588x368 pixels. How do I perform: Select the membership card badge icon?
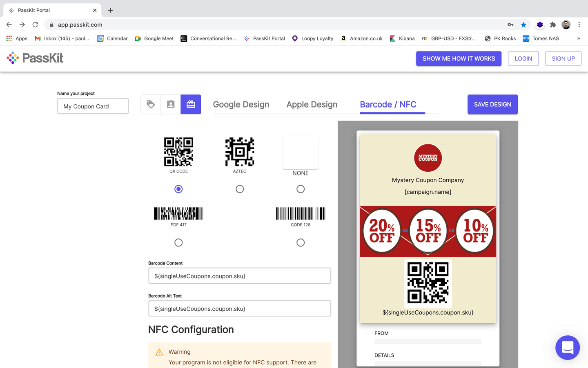(x=171, y=104)
